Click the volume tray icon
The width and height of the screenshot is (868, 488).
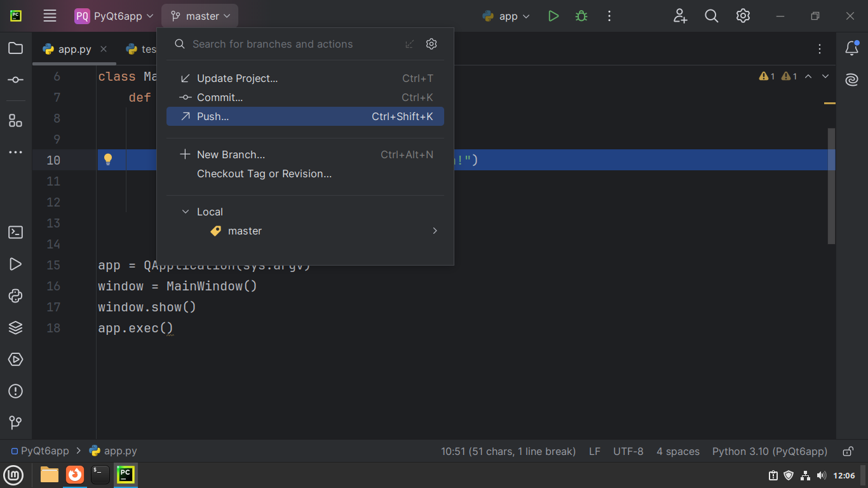tap(821, 475)
